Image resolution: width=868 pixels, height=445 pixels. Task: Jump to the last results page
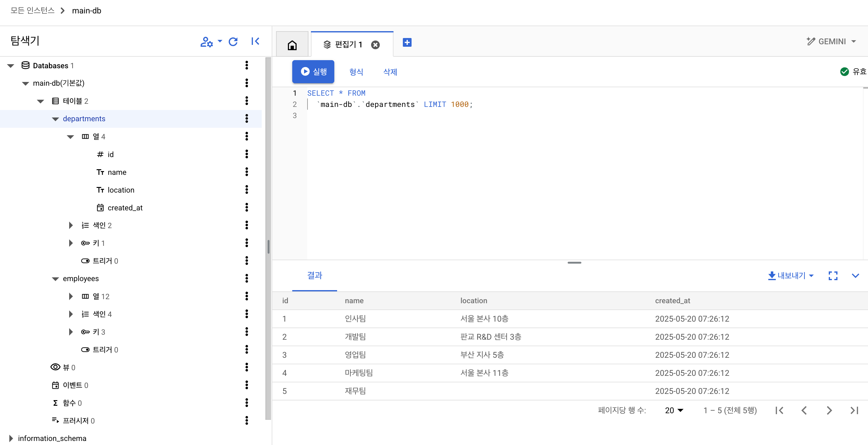click(854, 410)
